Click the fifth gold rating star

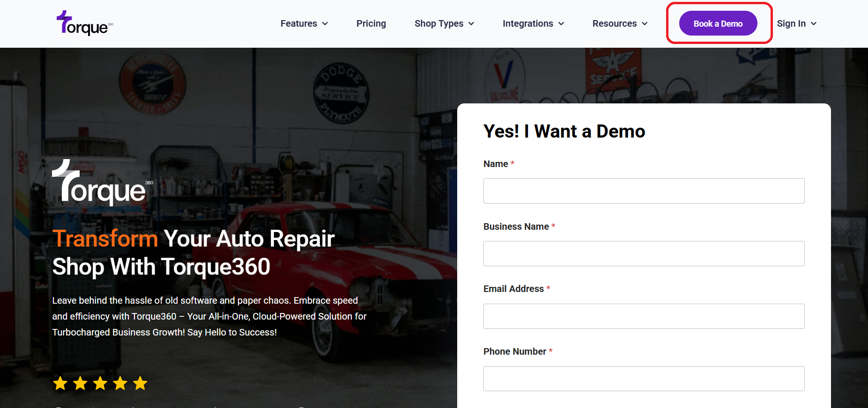coord(140,383)
